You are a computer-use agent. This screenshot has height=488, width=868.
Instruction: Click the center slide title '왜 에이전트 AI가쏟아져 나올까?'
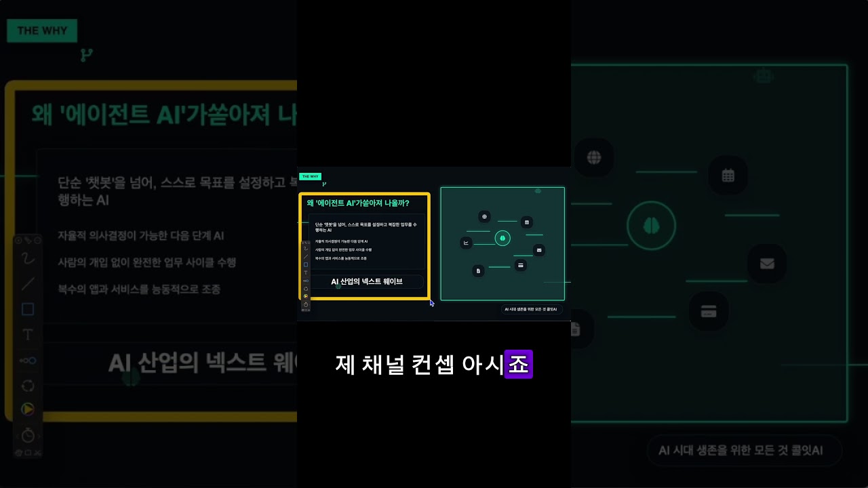358,203
